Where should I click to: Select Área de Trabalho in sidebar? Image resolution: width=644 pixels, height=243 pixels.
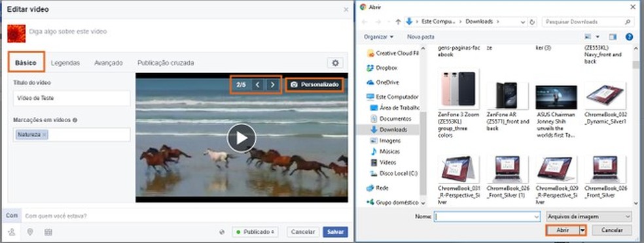395,108
